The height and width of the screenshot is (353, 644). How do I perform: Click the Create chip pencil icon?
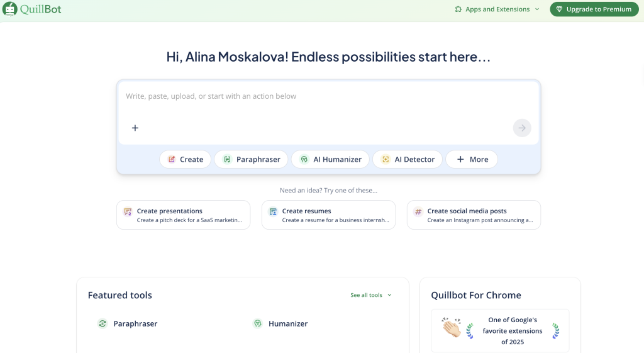pos(172,159)
